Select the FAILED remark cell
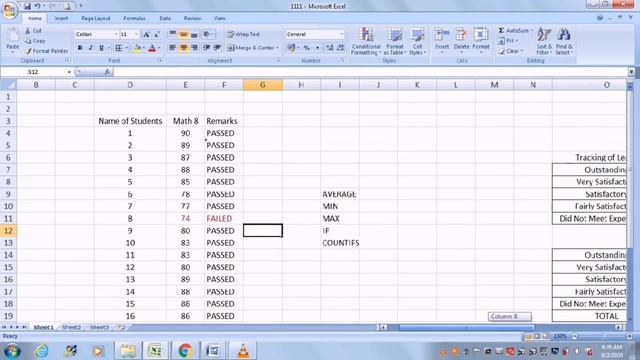 pos(224,218)
